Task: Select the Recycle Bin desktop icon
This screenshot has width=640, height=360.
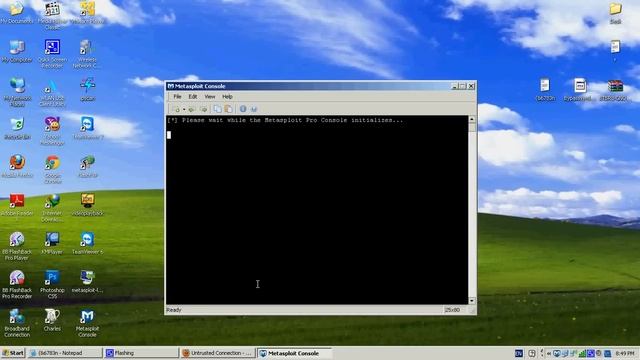Action: [x=17, y=128]
